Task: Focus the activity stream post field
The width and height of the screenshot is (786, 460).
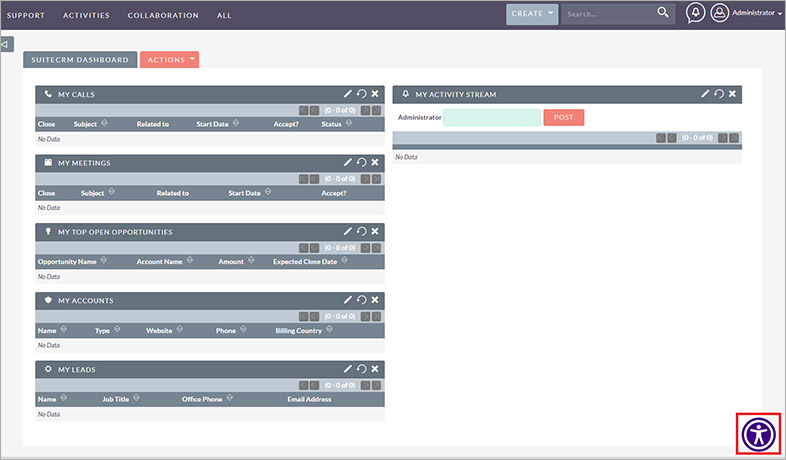Action: point(492,117)
